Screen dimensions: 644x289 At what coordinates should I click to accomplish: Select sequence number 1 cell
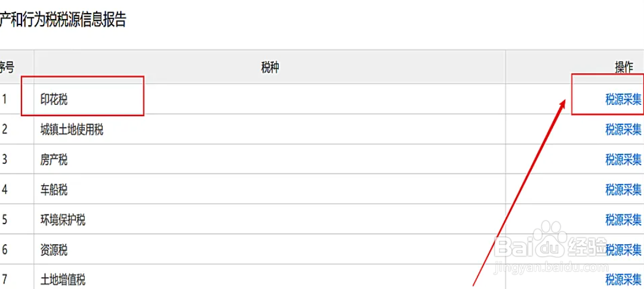(x=4, y=100)
